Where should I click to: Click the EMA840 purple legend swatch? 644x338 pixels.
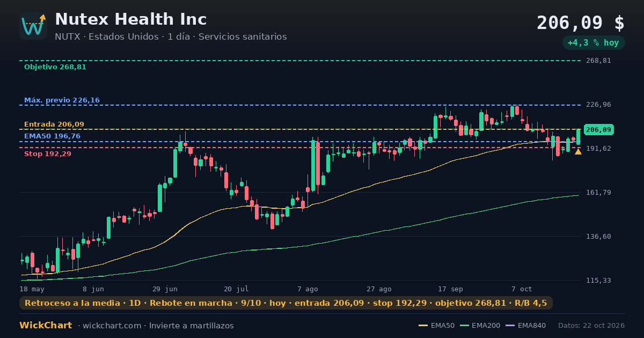(x=511, y=326)
